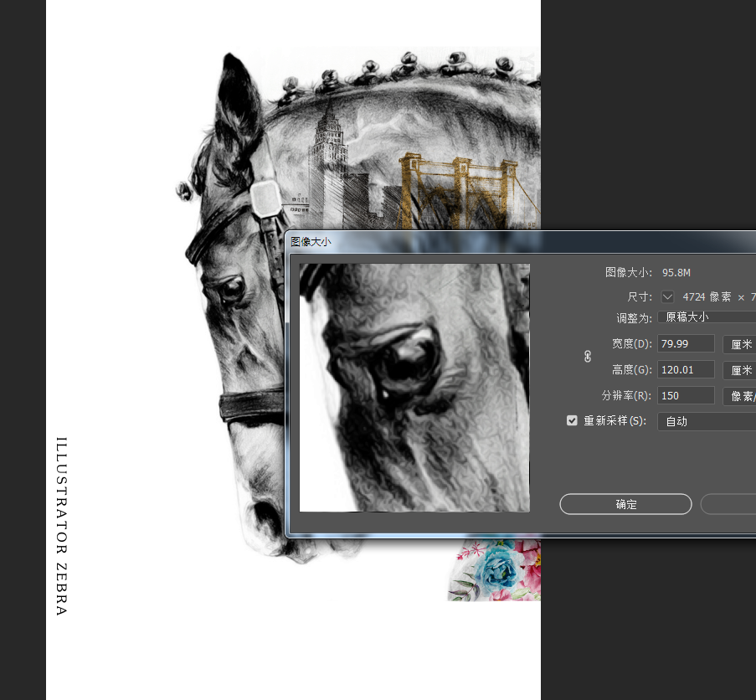Image resolution: width=756 pixels, height=700 pixels.
Task: Click the resolution 150 input field
Action: [x=686, y=396]
